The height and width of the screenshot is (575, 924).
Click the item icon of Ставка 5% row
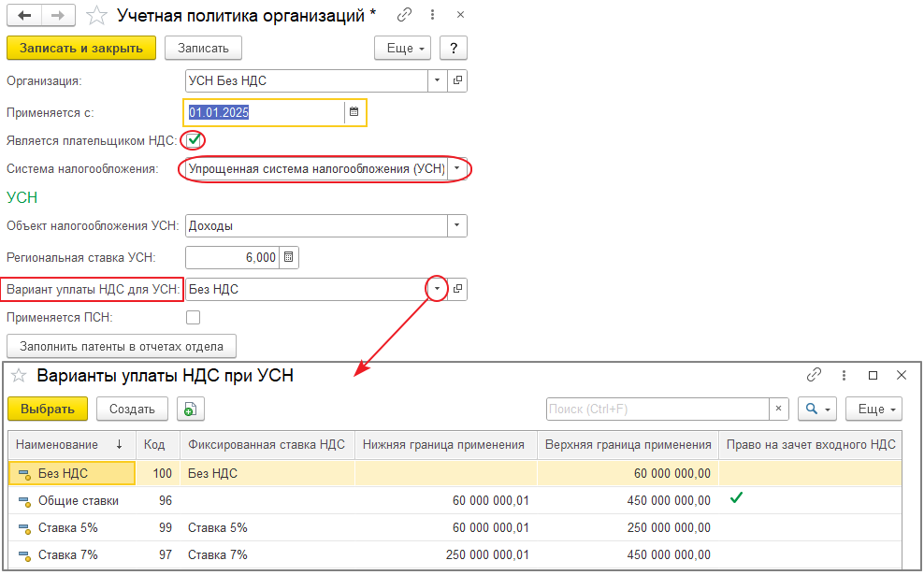(x=24, y=528)
